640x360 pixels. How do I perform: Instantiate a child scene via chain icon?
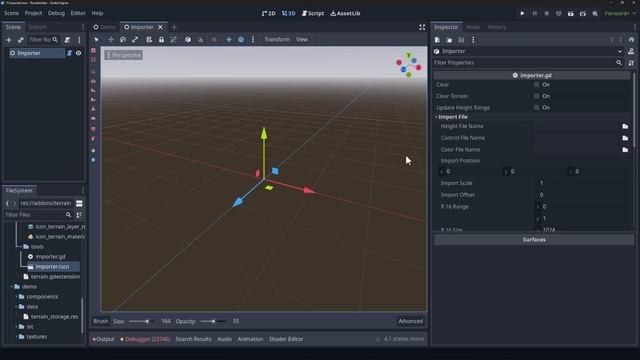20,40
